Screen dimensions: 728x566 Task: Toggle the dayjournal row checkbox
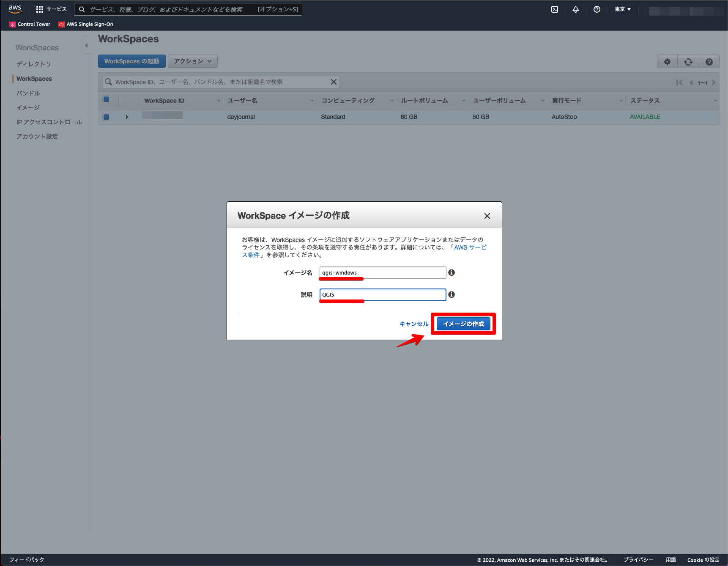[107, 117]
